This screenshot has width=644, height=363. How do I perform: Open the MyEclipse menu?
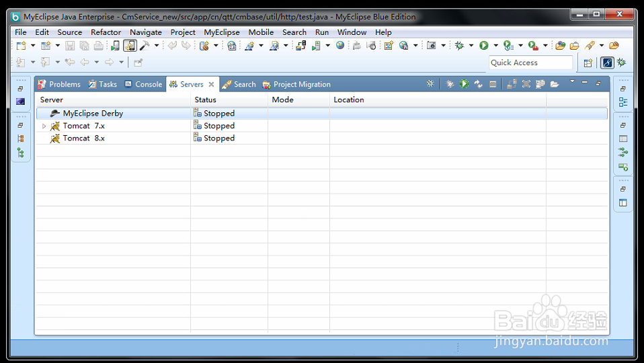pyautogui.click(x=222, y=32)
